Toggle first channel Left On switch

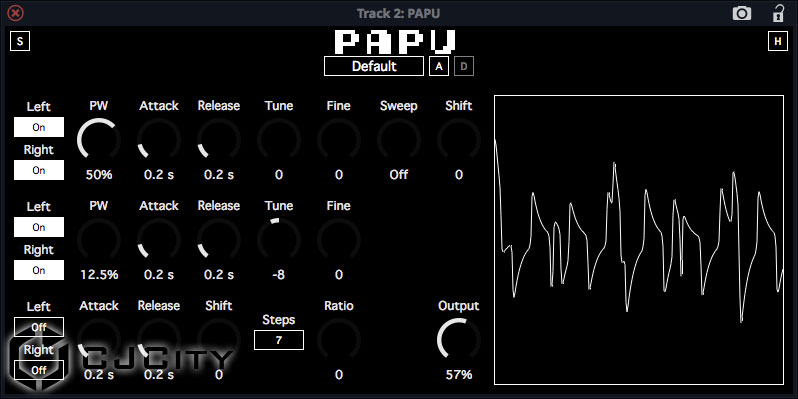39,127
